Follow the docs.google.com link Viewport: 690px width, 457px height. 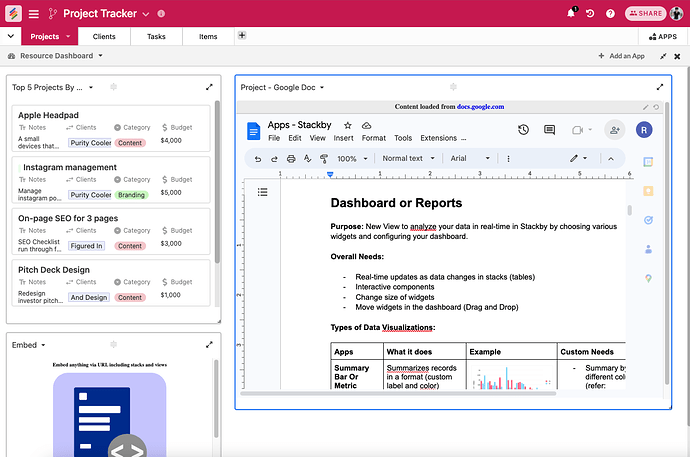[x=480, y=106]
